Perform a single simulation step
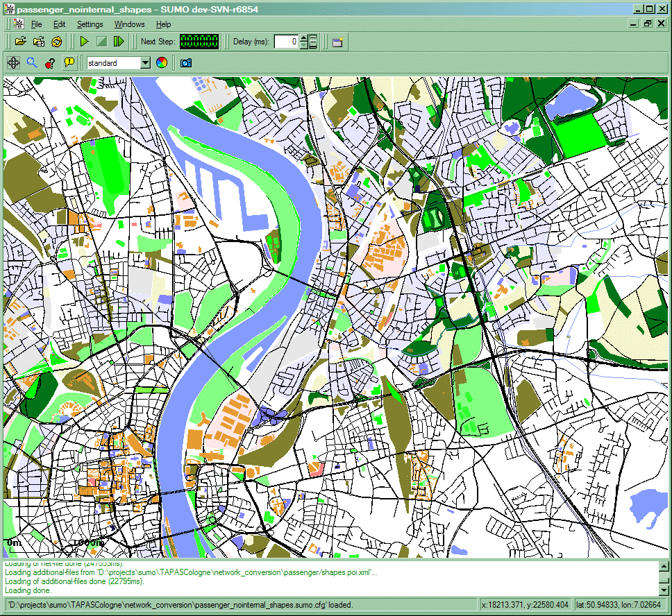 pos(119,42)
